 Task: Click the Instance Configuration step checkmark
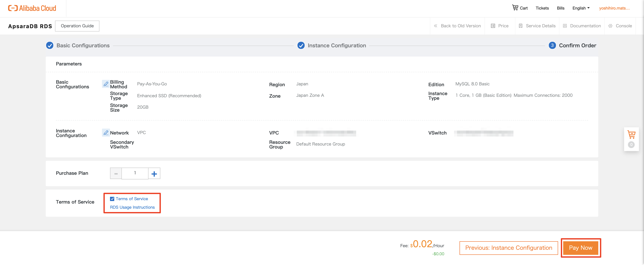coord(301,45)
